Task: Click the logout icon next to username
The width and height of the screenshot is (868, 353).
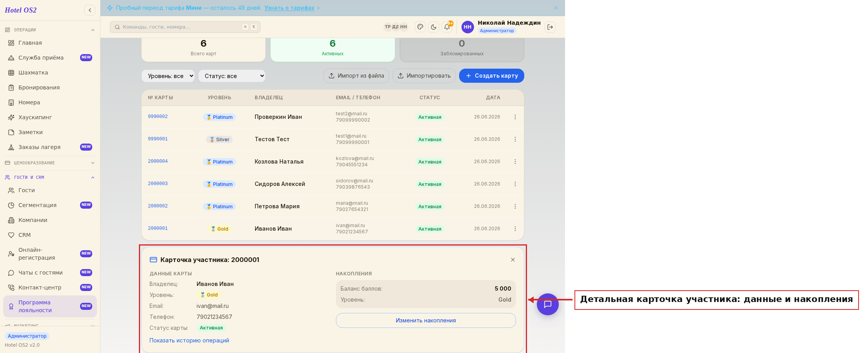Action: coord(550,27)
